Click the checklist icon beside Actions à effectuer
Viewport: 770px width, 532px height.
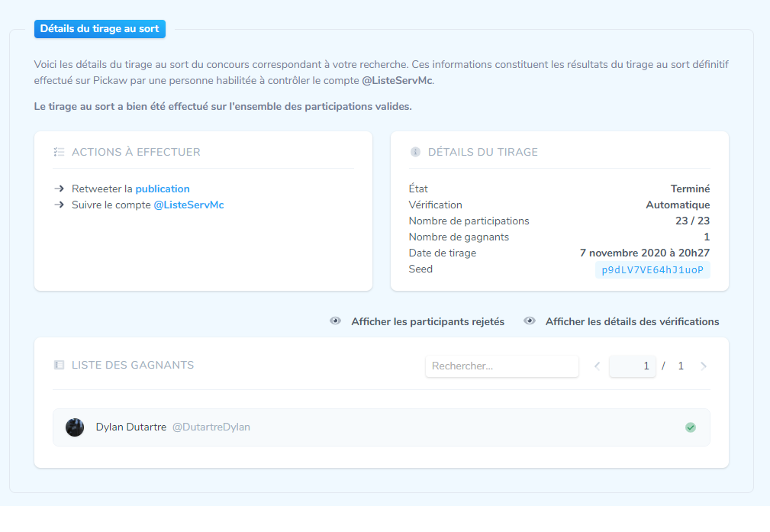(59, 152)
